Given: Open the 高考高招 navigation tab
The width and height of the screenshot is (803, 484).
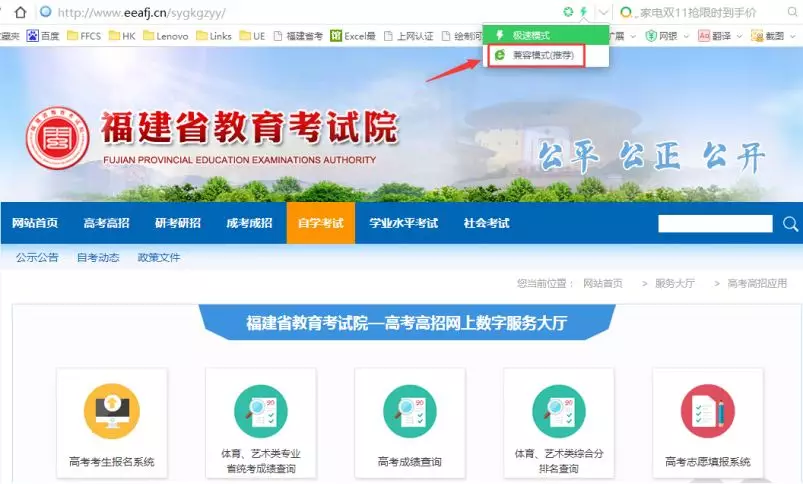Looking at the screenshot, I should coord(107,223).
